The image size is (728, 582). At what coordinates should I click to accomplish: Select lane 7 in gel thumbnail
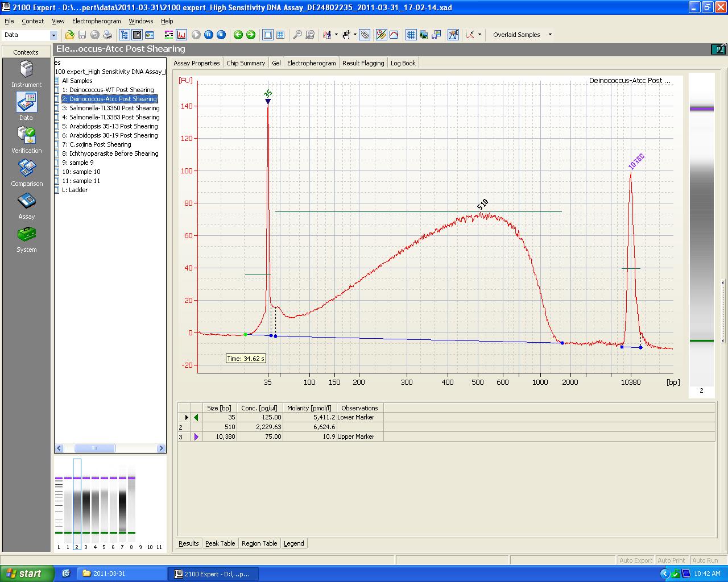122,503
